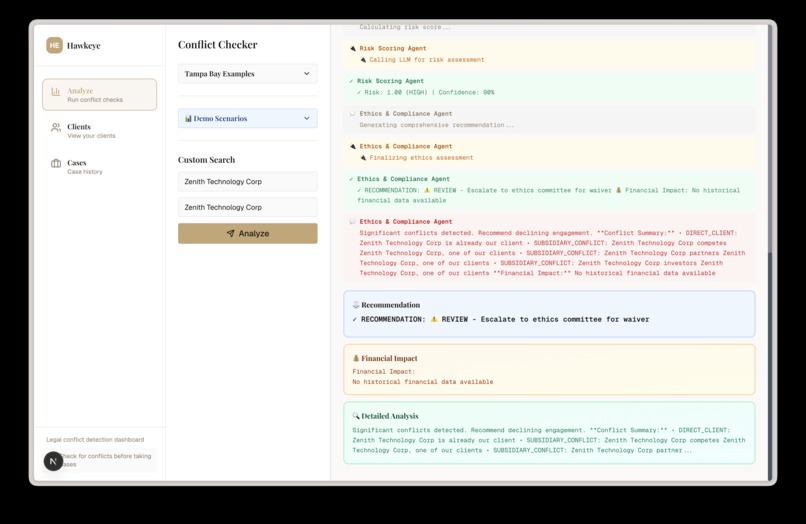This screenshot has height=524, width=806.
Task: Click the chart icon beside Demo Scenarios
Action: 188,118
